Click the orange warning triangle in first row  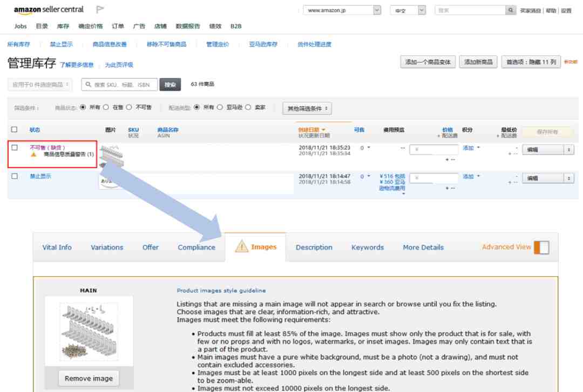click(33, 154)
